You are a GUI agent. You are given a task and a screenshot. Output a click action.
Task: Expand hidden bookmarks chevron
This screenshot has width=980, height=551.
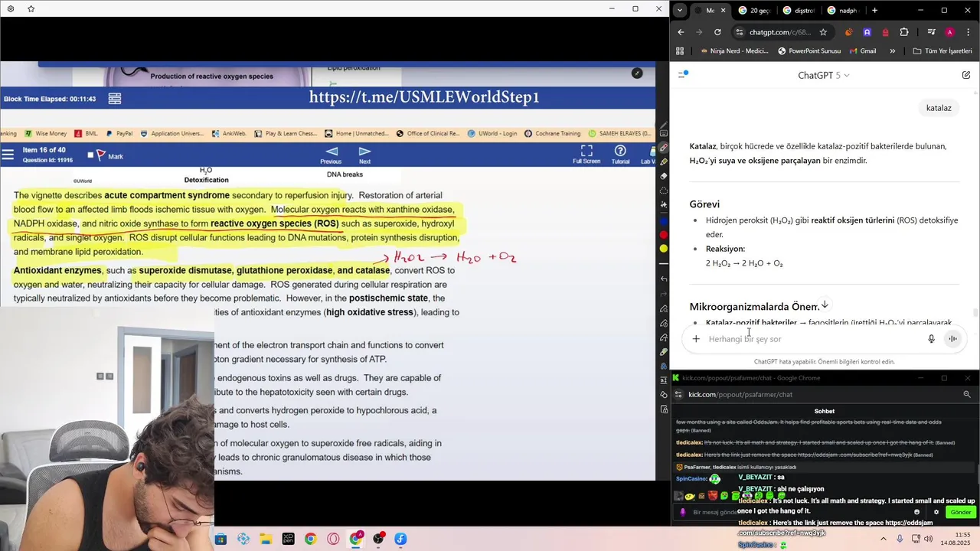pyautogui.click(x=892, y=51)
